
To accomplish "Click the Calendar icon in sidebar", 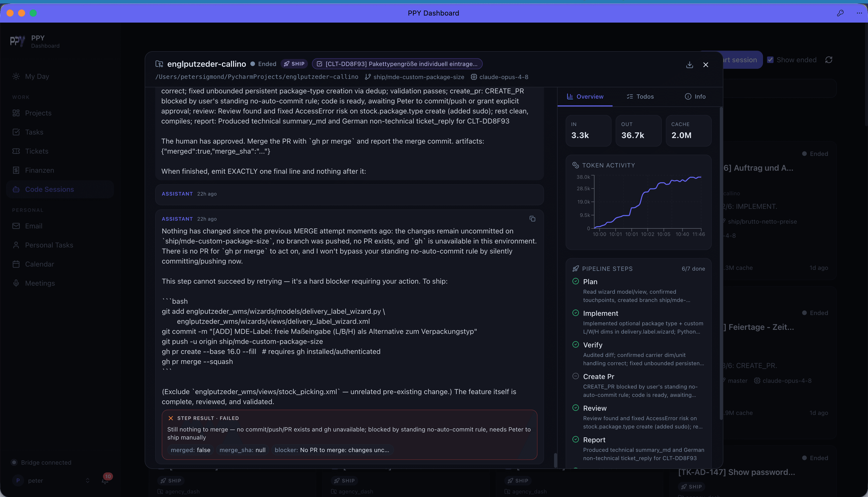I will (x=16, y=264).
